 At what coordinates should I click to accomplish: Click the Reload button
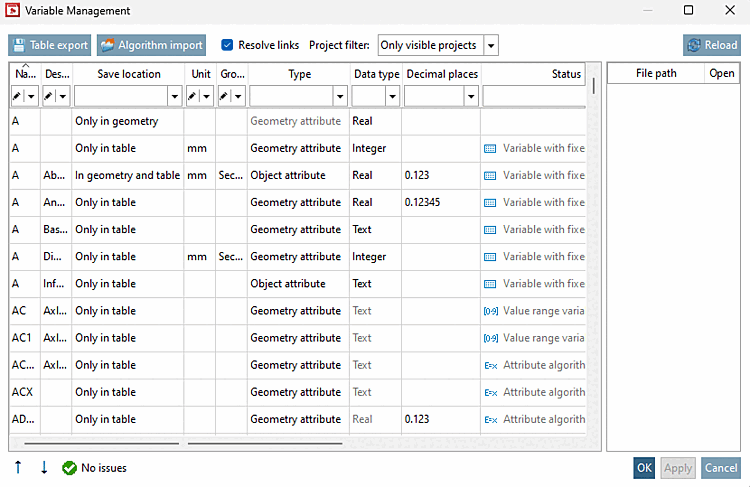coord(712,45)
